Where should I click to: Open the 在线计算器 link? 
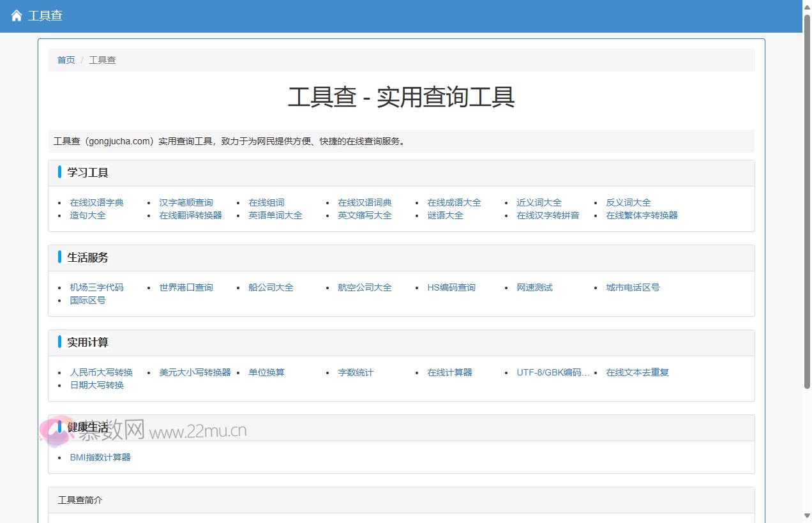pos(449,372)
